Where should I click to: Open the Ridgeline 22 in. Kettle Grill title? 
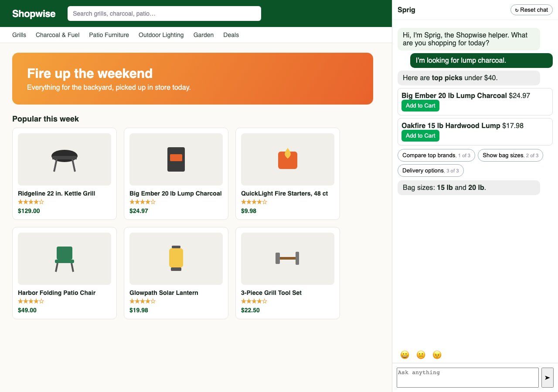click(57, 193)
